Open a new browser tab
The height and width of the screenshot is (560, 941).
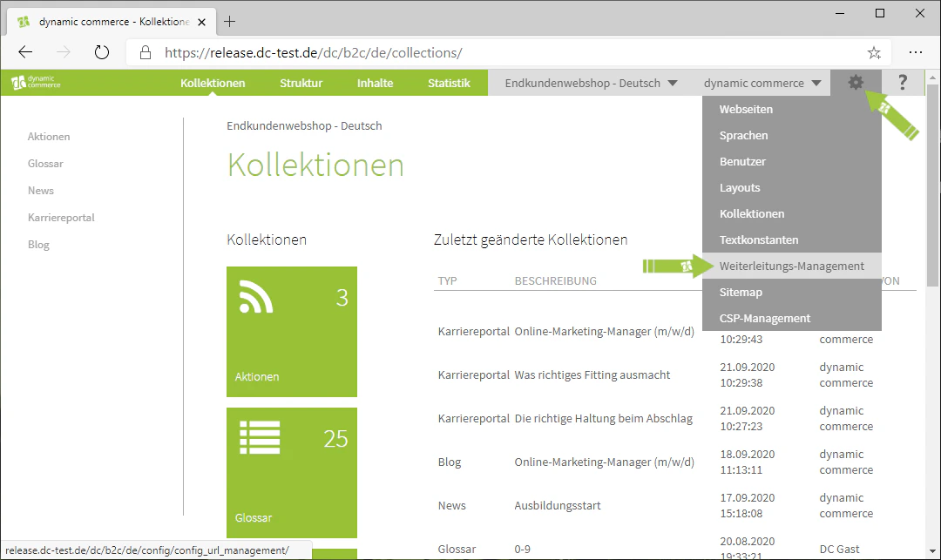click(229, 22)
